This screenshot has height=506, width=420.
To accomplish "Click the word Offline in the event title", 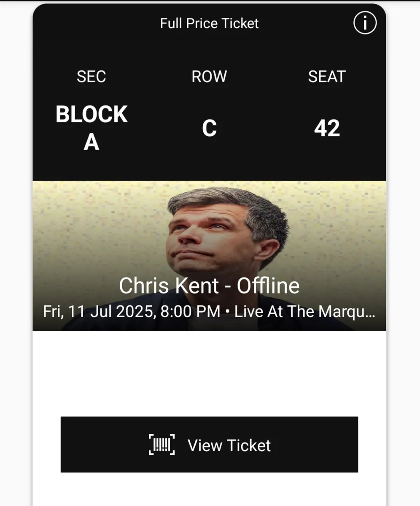I will (x=268, y=286).
